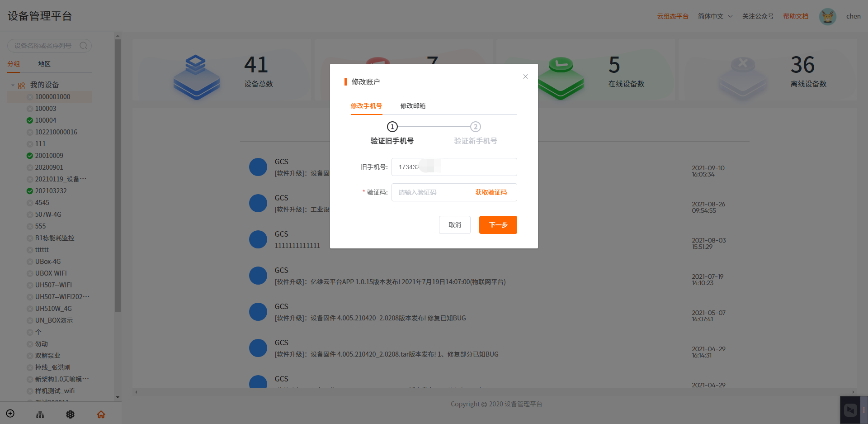
Task: Click the sidebar scroll down arrow
Action: tap(118, 397)
